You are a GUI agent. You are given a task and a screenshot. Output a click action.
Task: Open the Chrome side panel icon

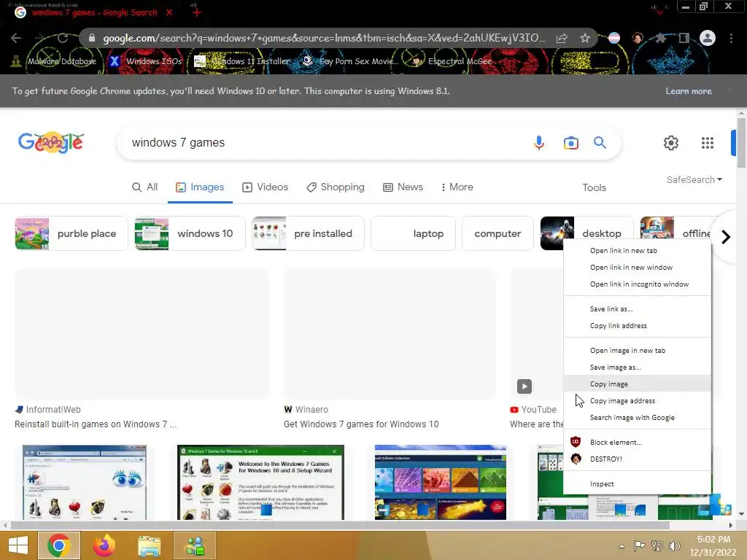click(x=684, y=38)
